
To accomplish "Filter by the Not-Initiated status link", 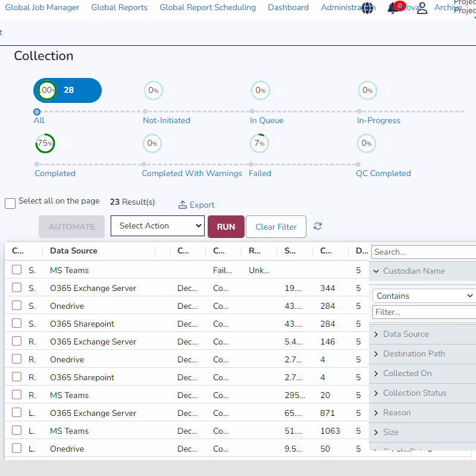I will click(167, 121).
